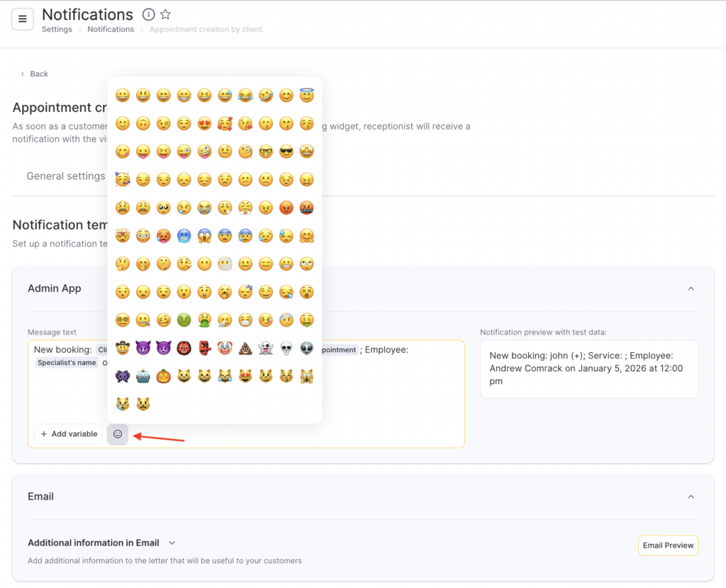This screenshot has height=588, width=726.
Task: Collapse the Admin App section
Action: [691, 288]
